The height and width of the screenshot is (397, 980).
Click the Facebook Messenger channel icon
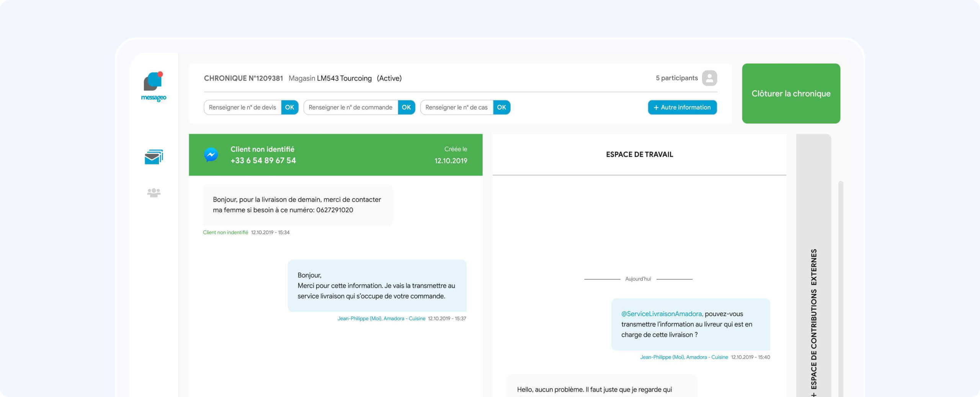tap(211, 154)
